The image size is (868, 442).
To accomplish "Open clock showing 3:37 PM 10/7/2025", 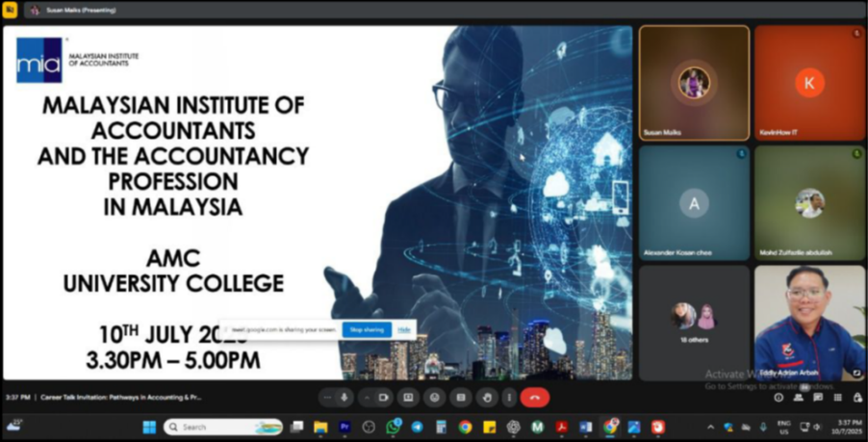I will (849, 427).
